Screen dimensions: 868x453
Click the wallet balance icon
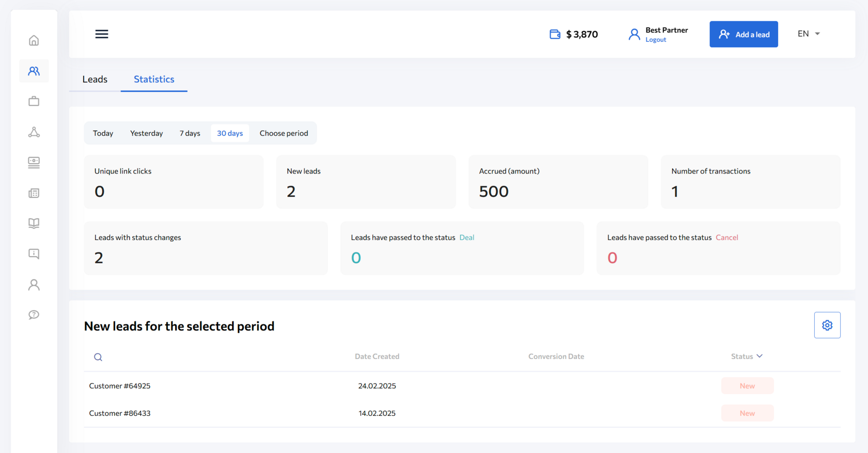tap(555, 34)
